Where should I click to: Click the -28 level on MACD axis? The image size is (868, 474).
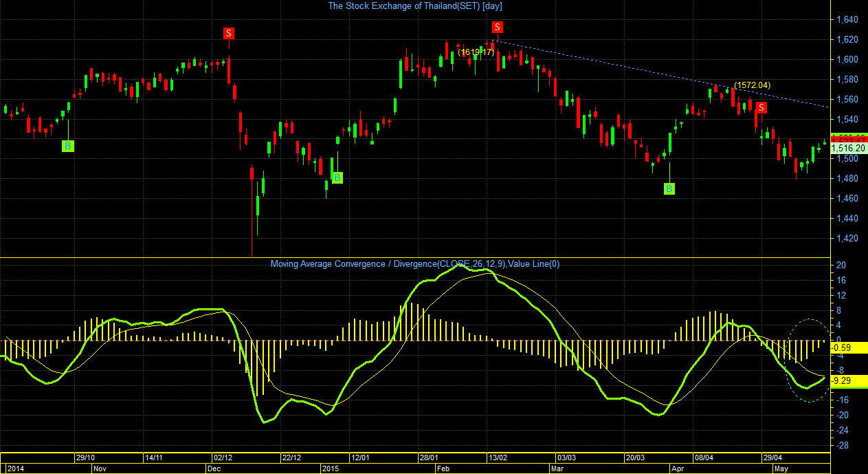(x=843, y=445)
